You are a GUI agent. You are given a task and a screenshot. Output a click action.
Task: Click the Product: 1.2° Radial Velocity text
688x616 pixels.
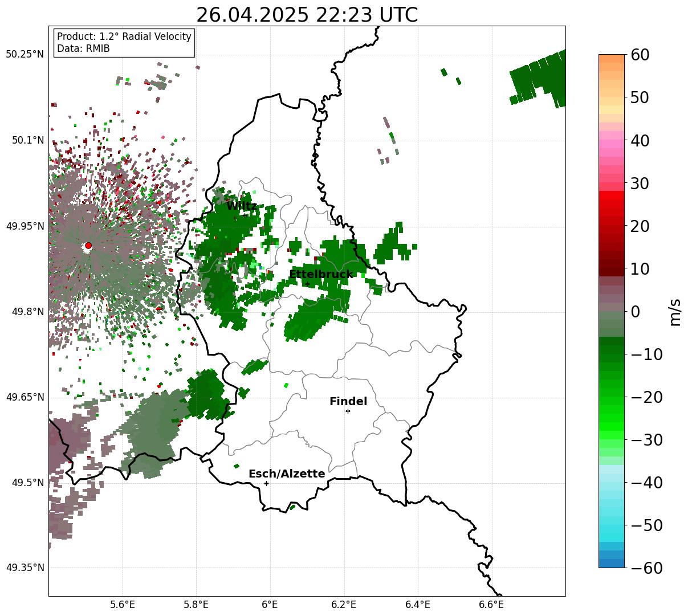[124, 36]
